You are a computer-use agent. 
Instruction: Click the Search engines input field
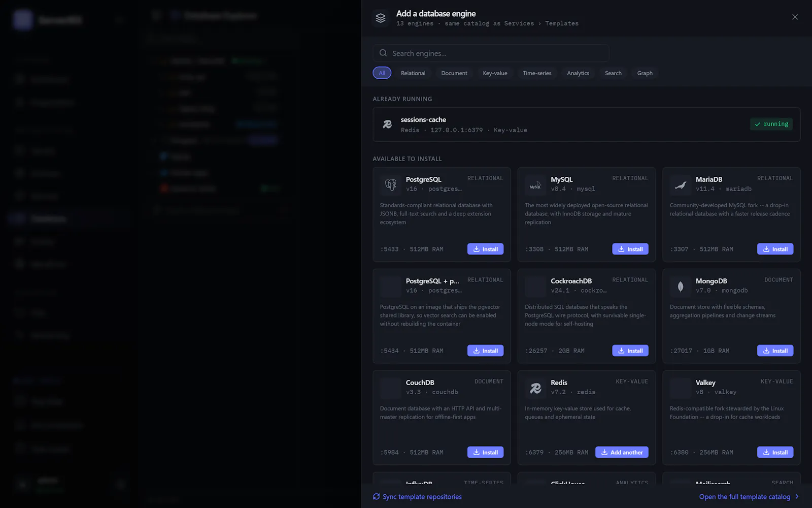pos(491,53)
